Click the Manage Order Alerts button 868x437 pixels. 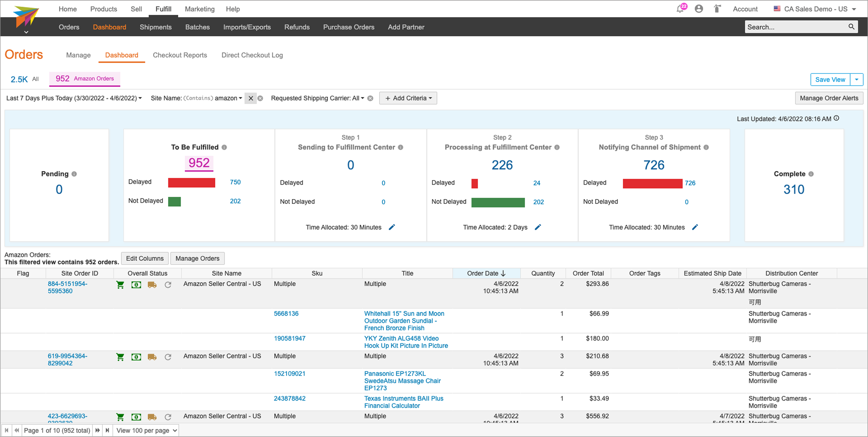tap(829, 98)
